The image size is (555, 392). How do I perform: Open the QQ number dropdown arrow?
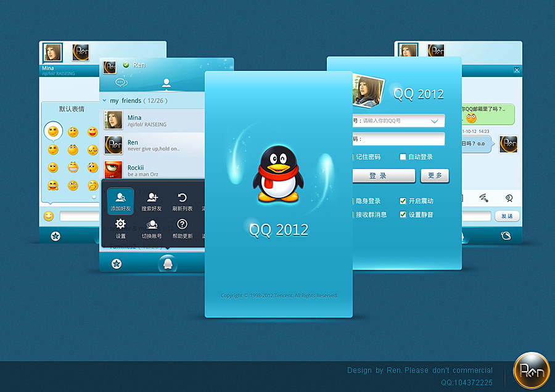pyautogui.click(x=435, y=121)
